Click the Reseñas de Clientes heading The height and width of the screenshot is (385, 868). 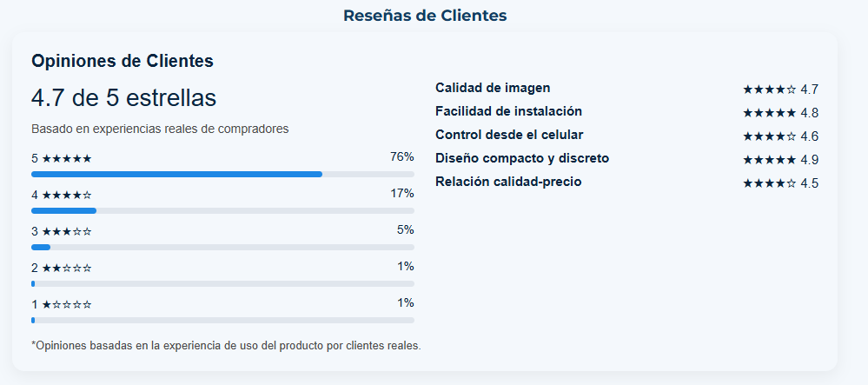[425, 16]
